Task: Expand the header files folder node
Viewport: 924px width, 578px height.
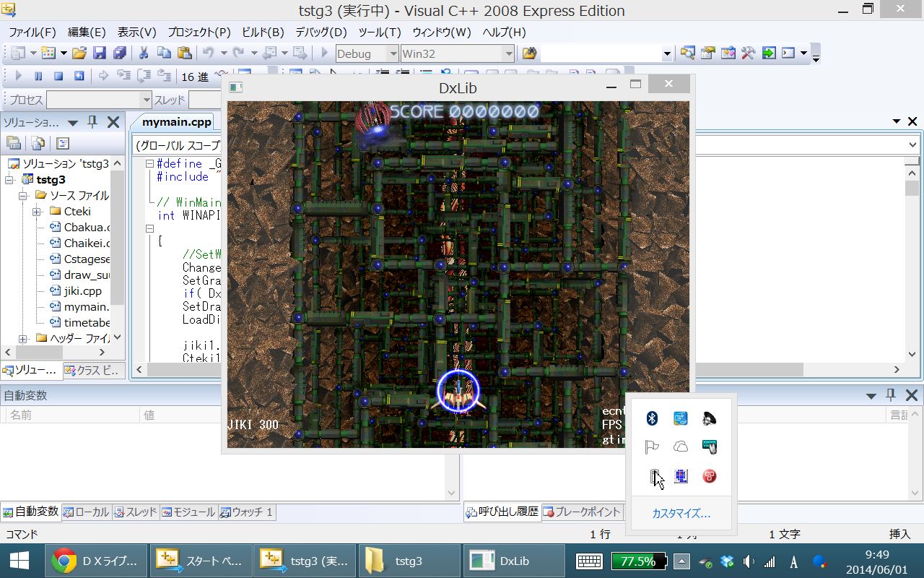Action: (23, 338)
